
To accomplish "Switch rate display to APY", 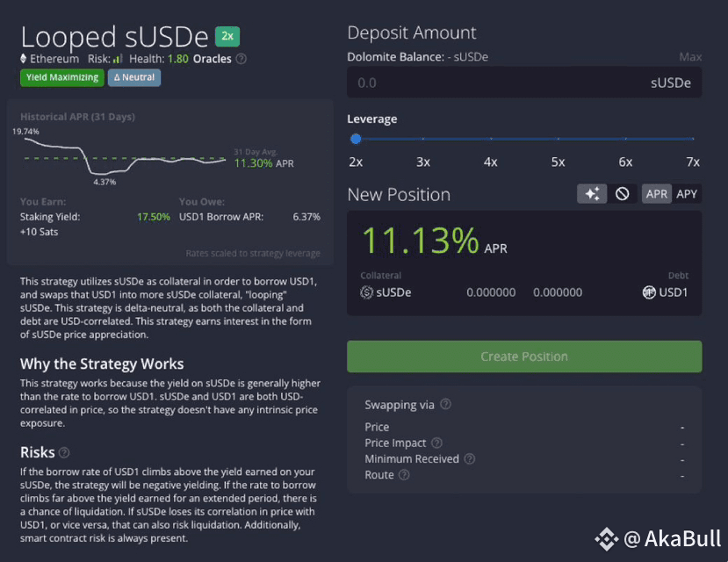I will (x=687, y=193).
